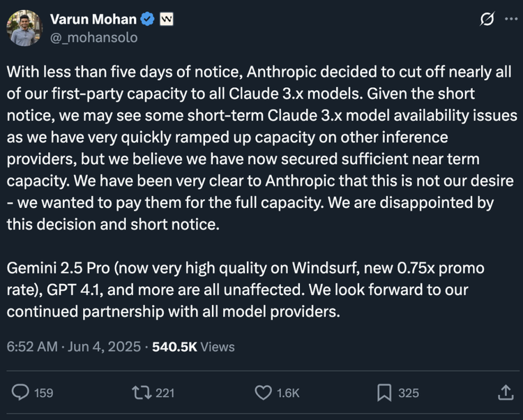The image size is (523, 420).
Task: Click the 1.6K likes count
Action: coord(288,393)
